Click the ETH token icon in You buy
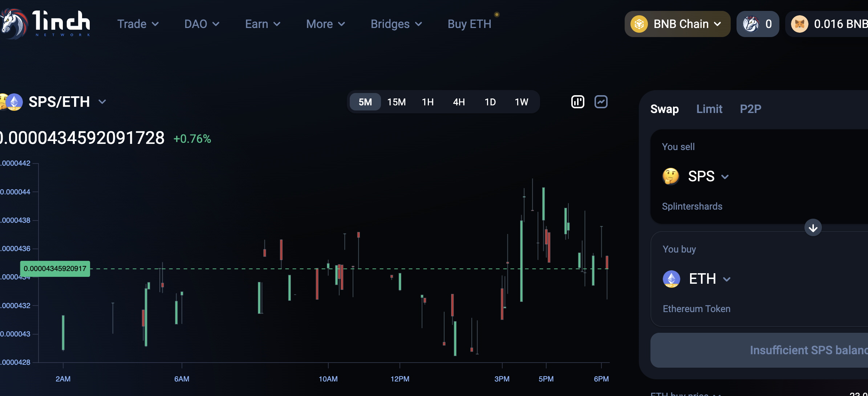 (x=672, y=279)
